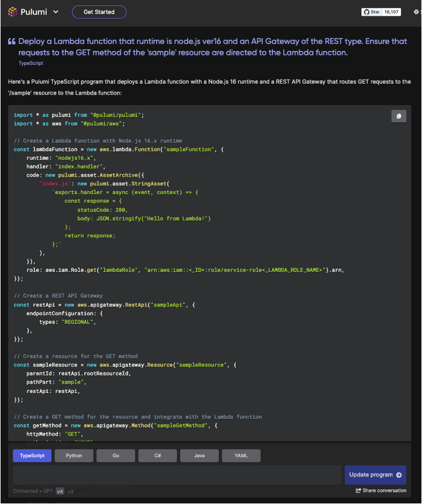
Task: Select the v4 GPT version toggle
Action: 60,491
